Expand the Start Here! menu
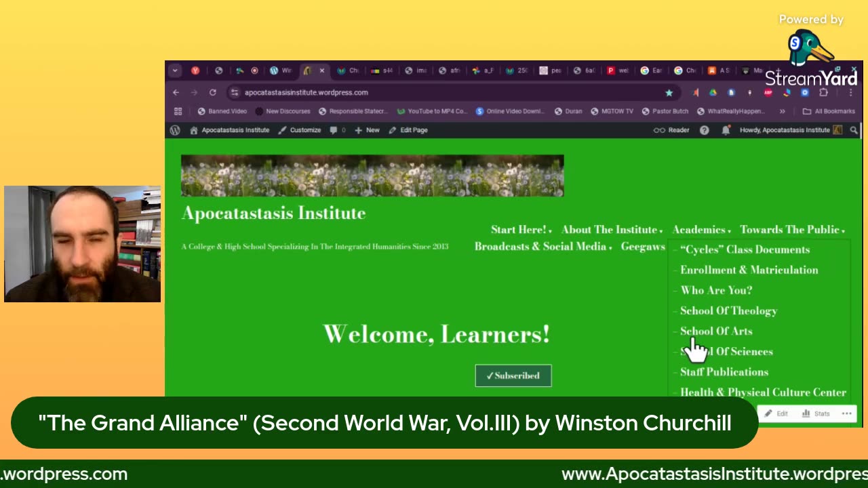 tap(521, 230)
